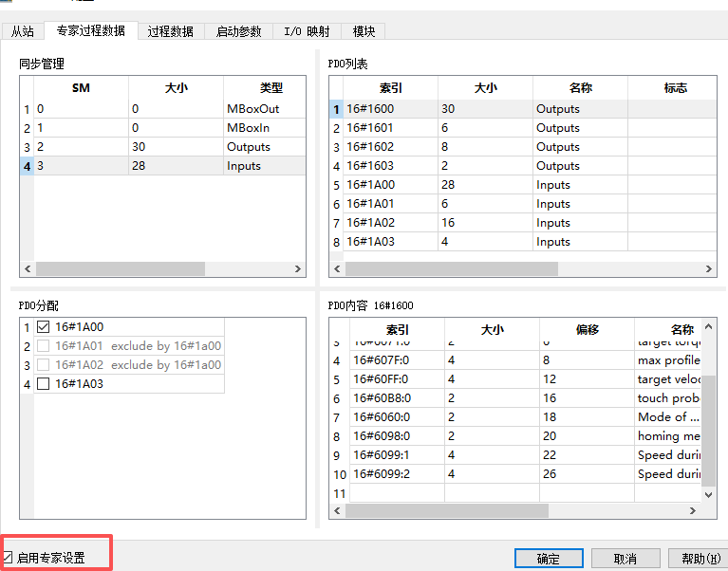
Task: Click the 名称 column header in PDO list
Action: click(580, 88)
